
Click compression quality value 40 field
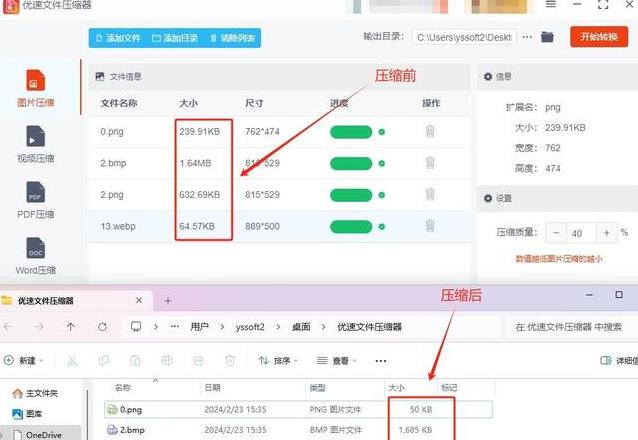(581, 233)
